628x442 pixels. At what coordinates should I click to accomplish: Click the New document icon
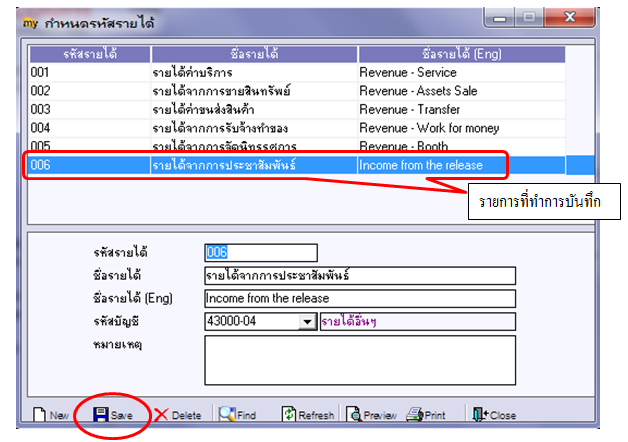[39, 414]
